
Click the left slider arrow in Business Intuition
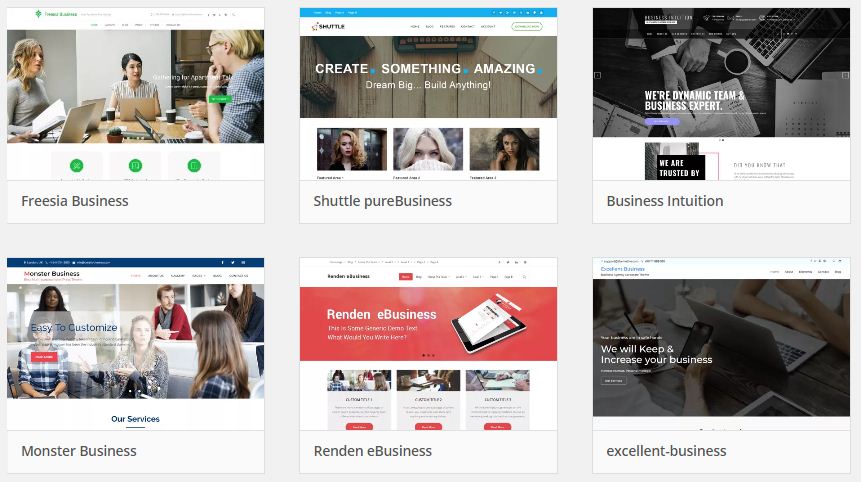pos(598,76)
